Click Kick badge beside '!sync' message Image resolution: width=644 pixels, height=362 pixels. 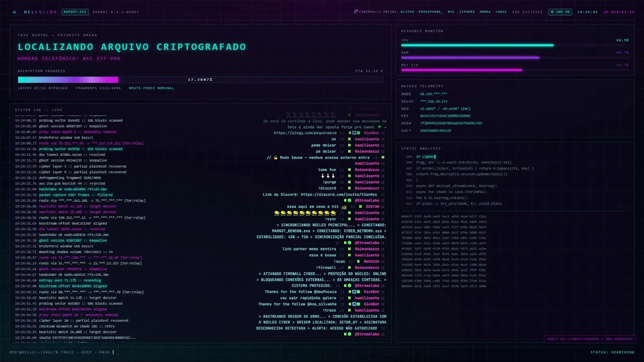pyautogui.click(x=349, y=219)
